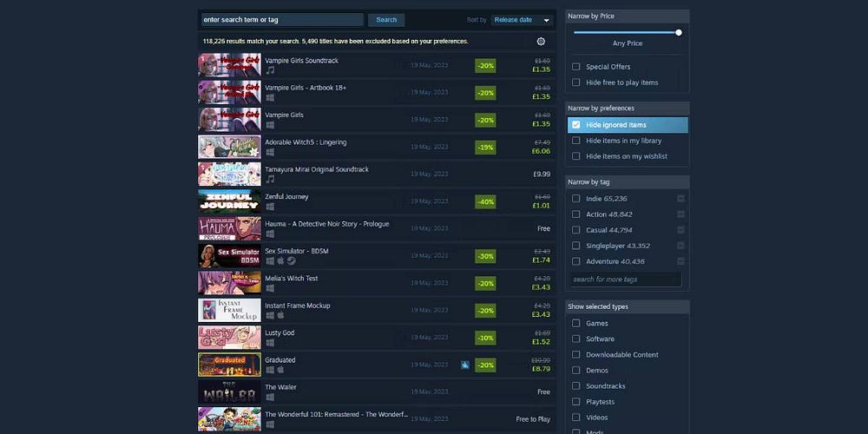Viewport: 868px width, 434px height.
Task: Click the £9.99 price of Tamayura Mirai
Action: (542, 174)
